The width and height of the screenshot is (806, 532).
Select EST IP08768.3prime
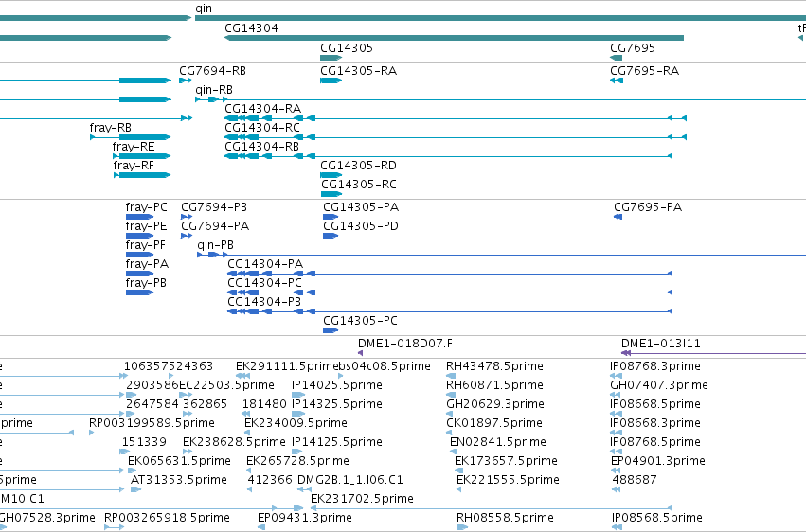654,366
